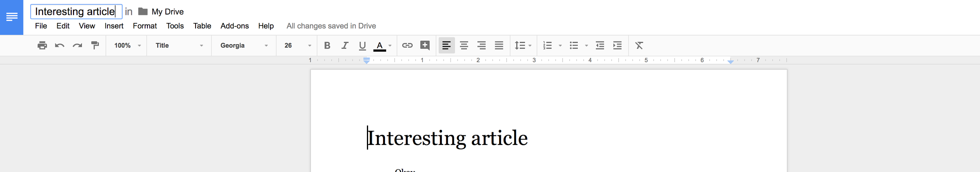Toggle underline formatting

click(362, 46)
